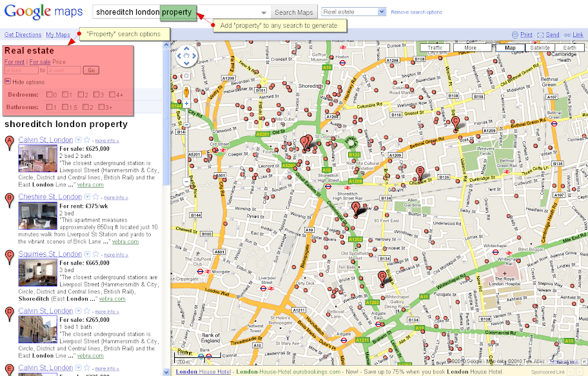The image size is (588, 376).
Task: Click result marker B icon in the list
Action: pyautogui.click(x=10, y=201)
